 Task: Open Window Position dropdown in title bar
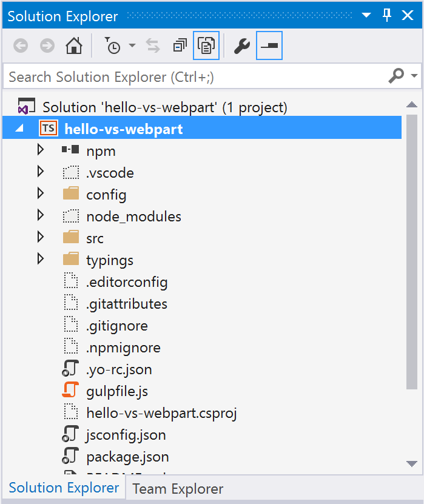coord(366,15)
